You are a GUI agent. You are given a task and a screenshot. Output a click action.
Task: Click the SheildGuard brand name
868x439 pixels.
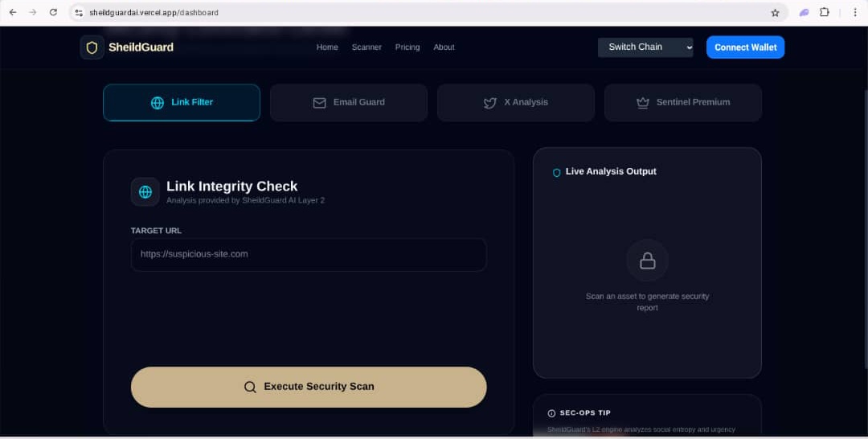pyautogui.click(x=141, y=47)
